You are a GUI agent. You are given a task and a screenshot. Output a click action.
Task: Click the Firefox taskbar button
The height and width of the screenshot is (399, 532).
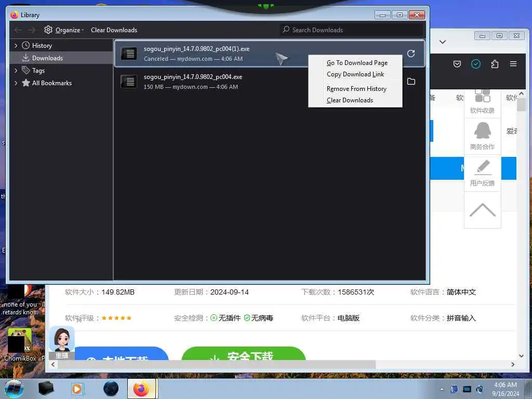pos(141,389)
